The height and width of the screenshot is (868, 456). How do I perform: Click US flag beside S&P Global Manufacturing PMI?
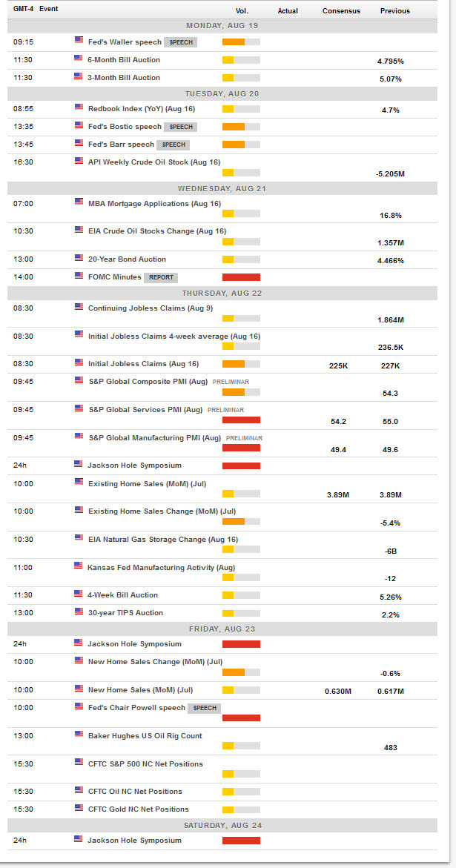click(79, 436)
